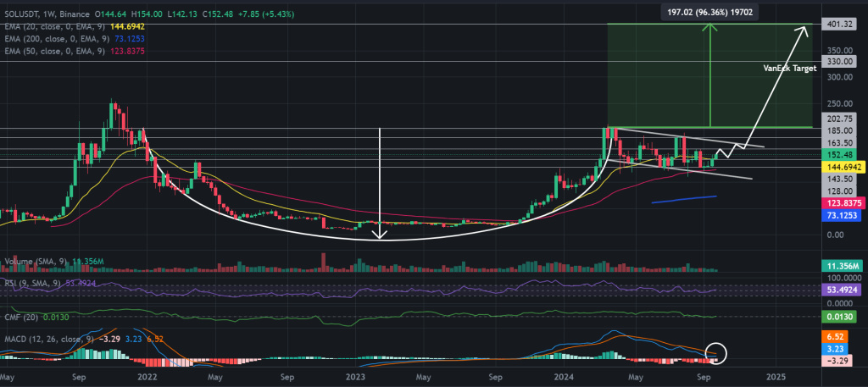Click the 250.00 price axis label

(x=842, y=103)
